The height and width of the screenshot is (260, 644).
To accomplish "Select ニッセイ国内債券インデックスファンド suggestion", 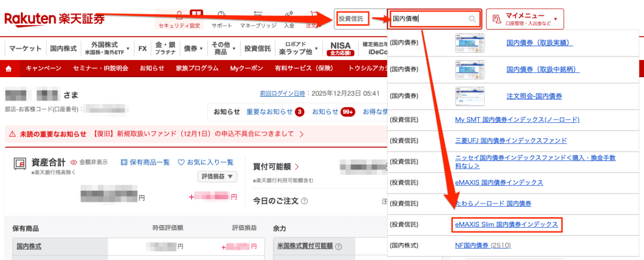I will (x=535, y=161).
